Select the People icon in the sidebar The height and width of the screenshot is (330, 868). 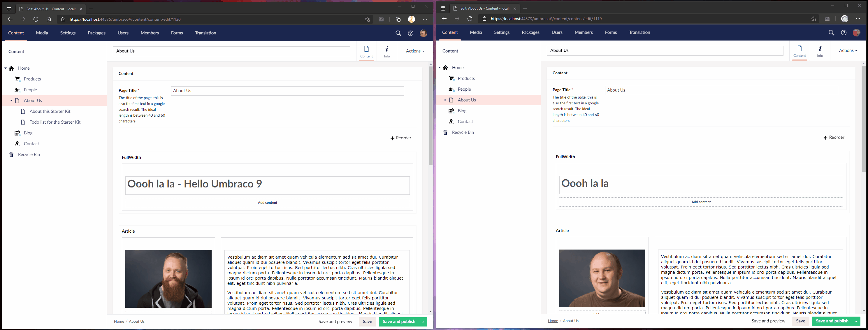click(17, 90)
